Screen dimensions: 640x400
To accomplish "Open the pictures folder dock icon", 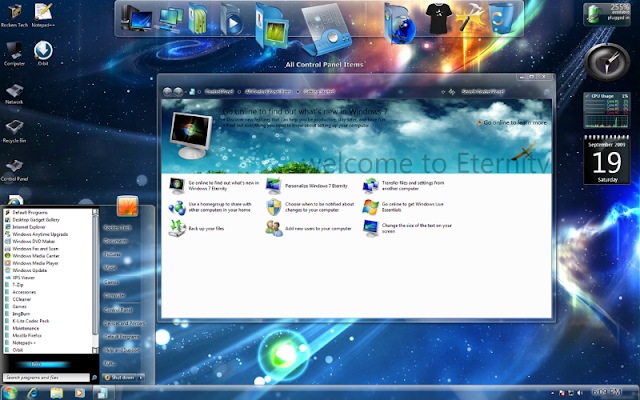I will [271, 29].
